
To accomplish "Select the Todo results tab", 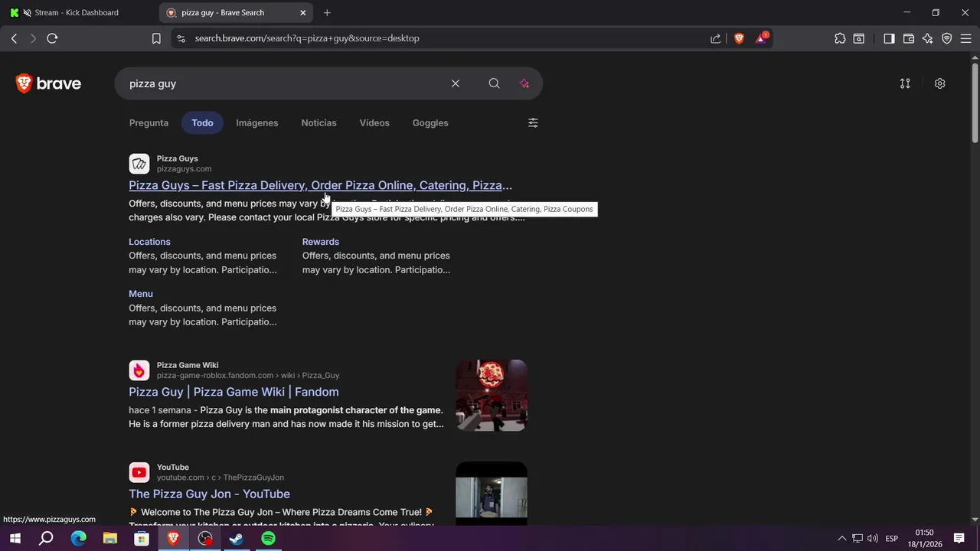I will click(202, 122).
